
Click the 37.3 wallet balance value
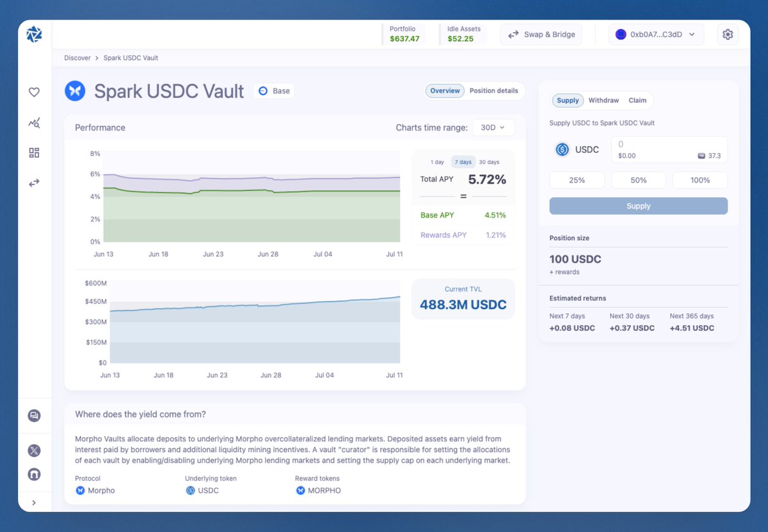(714, 156)
